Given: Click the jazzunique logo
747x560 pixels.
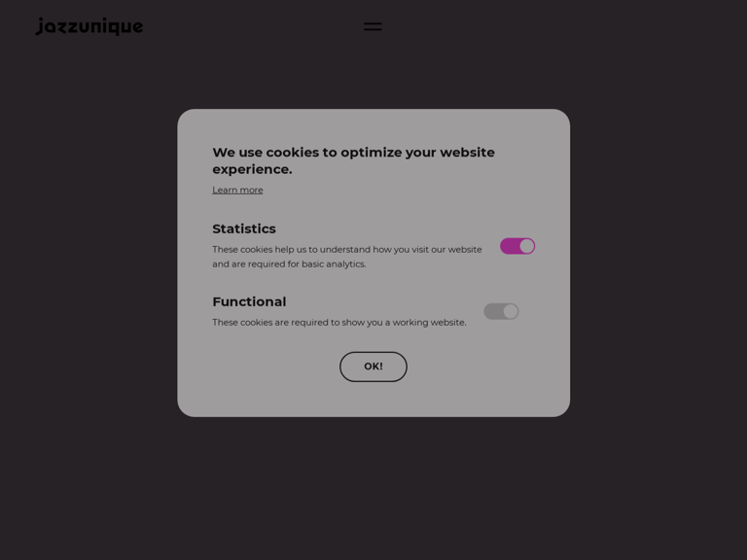Looking at the screenshot, I should click(89, 26).
